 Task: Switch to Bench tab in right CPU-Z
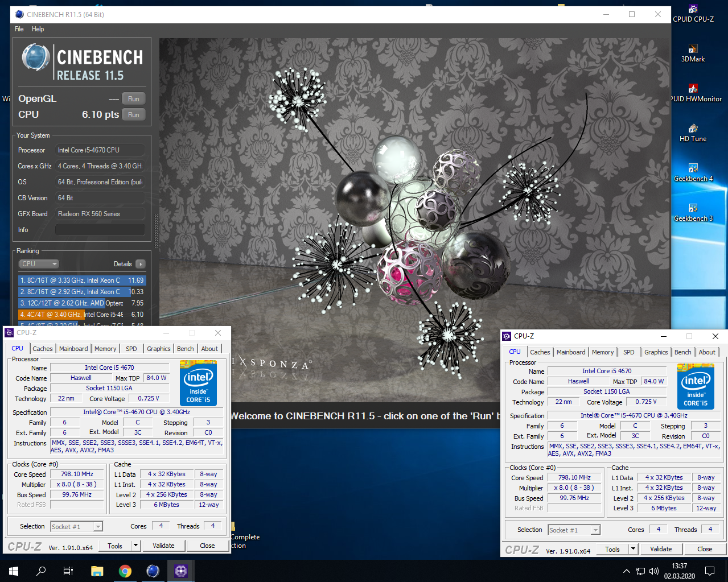[683, 352]
